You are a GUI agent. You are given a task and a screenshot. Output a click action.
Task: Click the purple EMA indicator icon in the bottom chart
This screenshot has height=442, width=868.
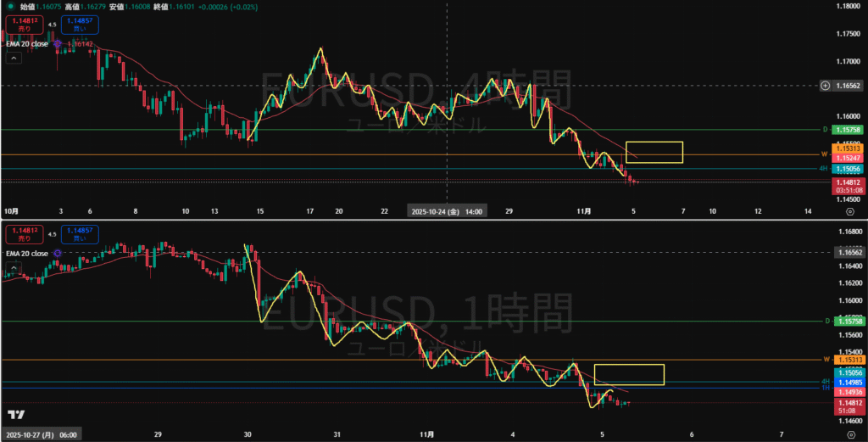pyautogui.click(x=57, y=253)
